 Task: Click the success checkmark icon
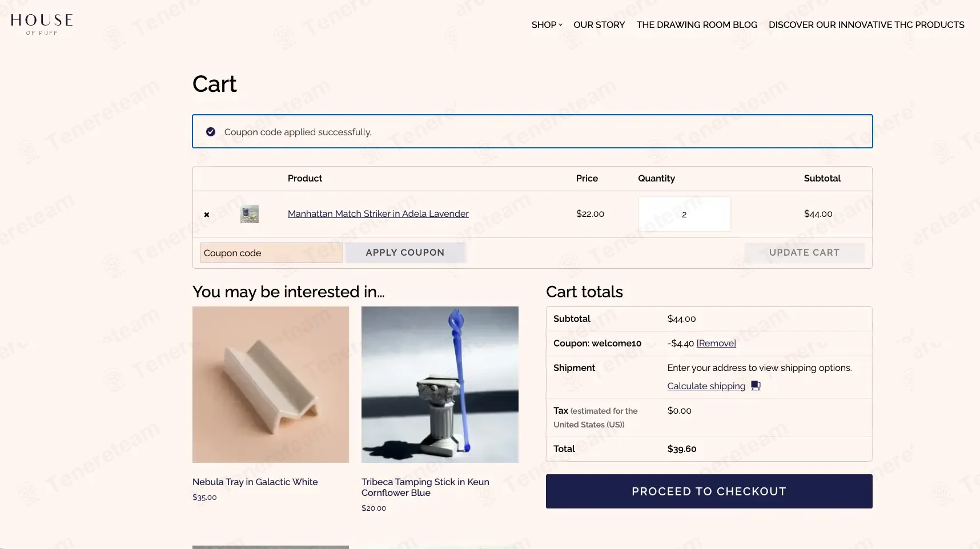(211, 132)
